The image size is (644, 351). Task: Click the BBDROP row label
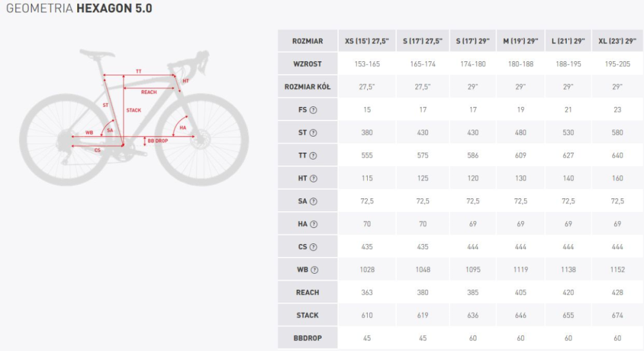coord(307,338)
